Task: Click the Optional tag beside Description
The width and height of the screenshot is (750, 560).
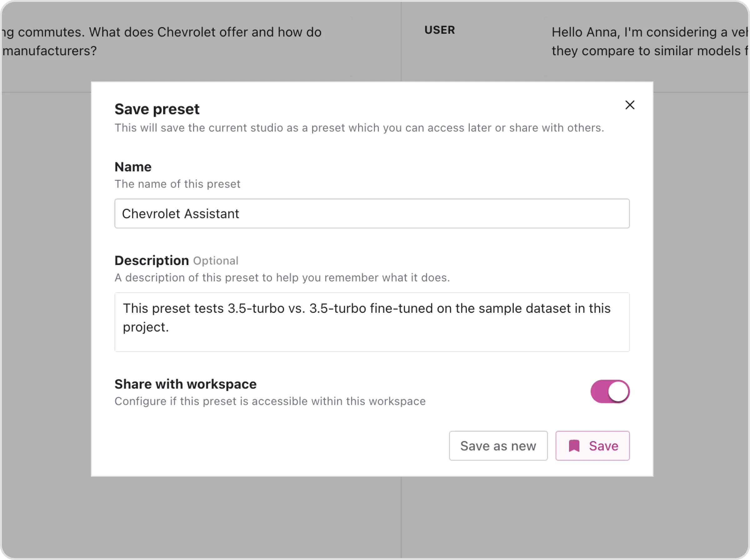Action: 216,261
